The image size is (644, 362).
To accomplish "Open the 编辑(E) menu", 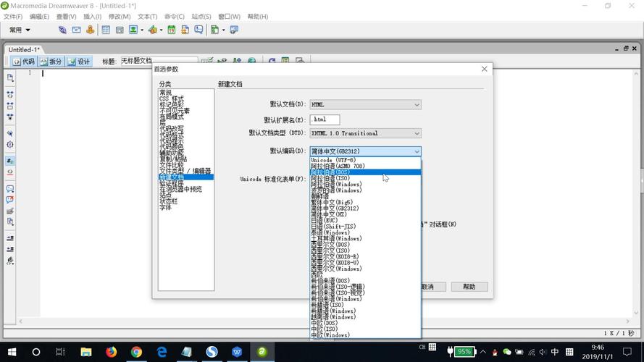I will [39, 17].
